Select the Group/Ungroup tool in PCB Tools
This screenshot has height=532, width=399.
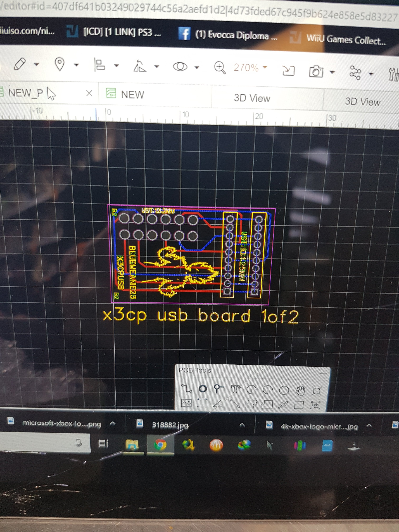click(315, 405)
